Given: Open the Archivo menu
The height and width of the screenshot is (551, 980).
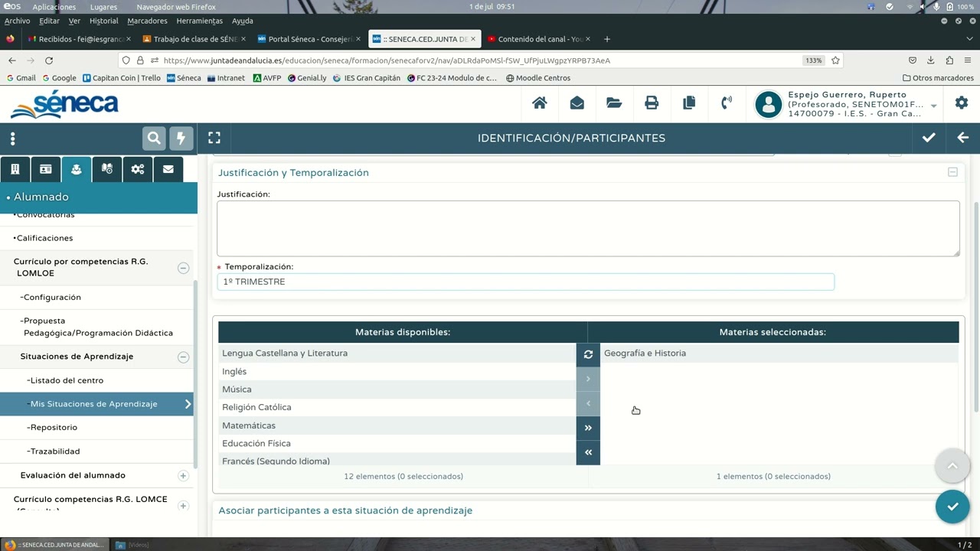Looking at the screenshot, I should (x=17, y=21).
